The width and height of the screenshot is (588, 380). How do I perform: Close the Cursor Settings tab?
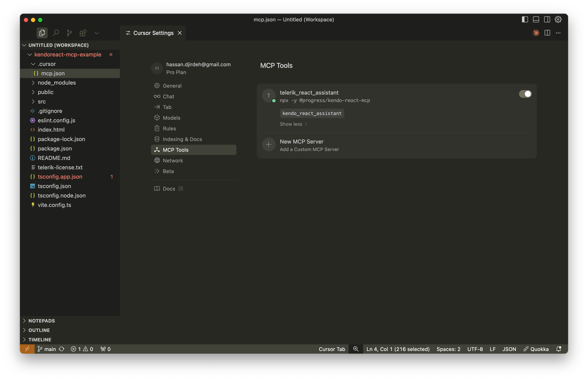(x=180, y=33)
